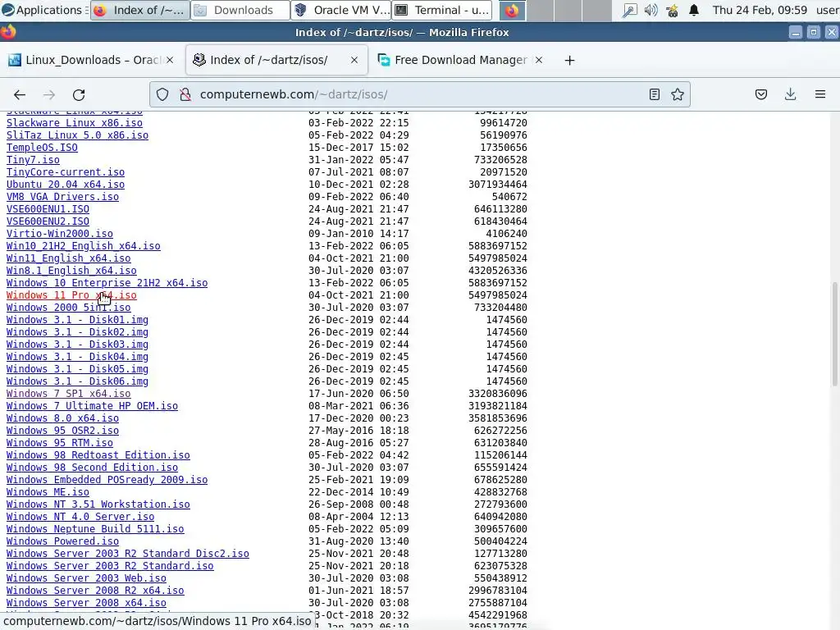Click the Windows ME.iso link
This screenshot has width=840, height=630.
pyautogui.click(x=48, y=492)
